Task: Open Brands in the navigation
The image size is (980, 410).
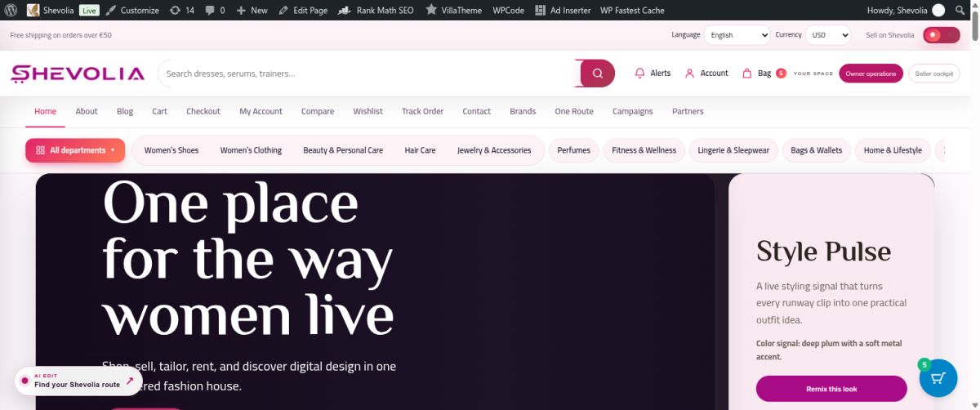Action: (x=523, y=111)
